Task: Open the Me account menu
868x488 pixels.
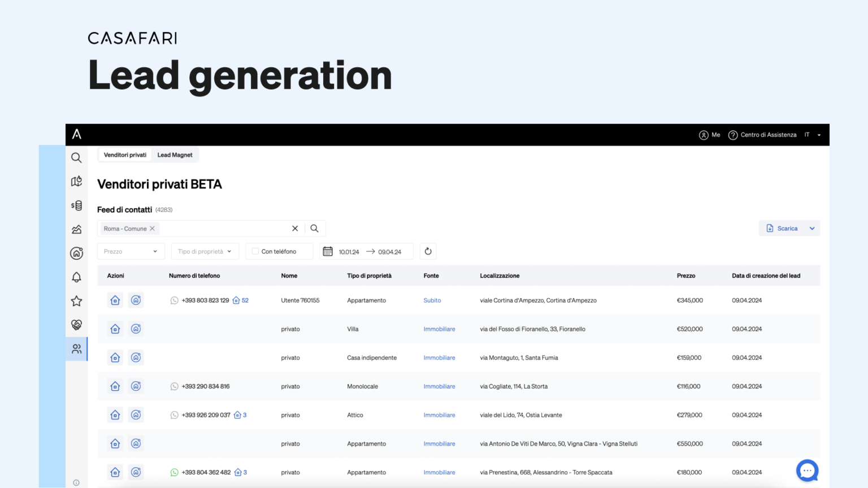Action: tap(710, 135)
